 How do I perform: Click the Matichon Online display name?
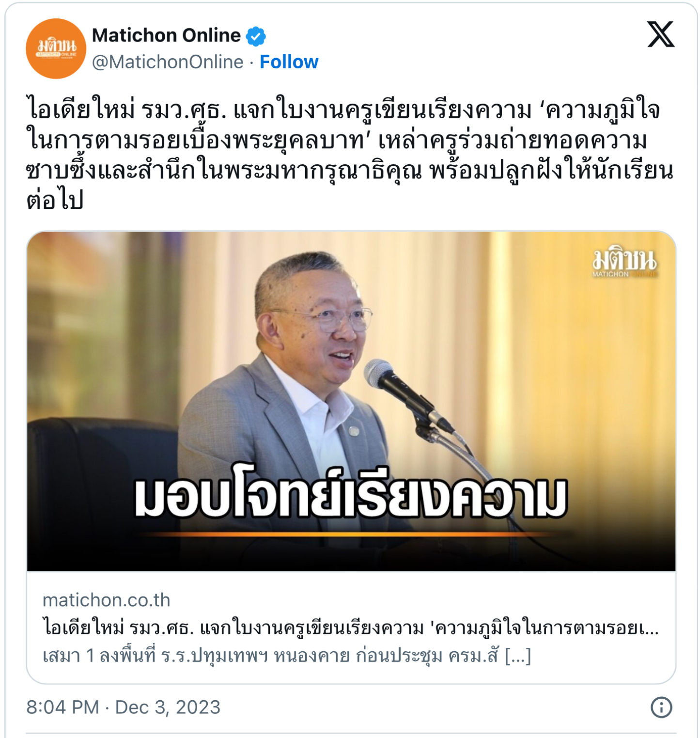point(166,35)
